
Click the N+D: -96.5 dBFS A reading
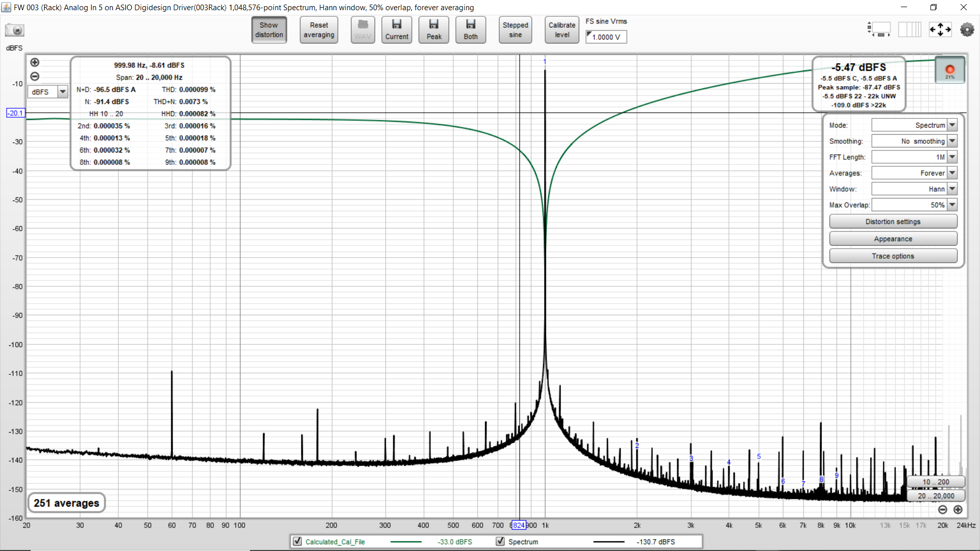coord(106,90)
